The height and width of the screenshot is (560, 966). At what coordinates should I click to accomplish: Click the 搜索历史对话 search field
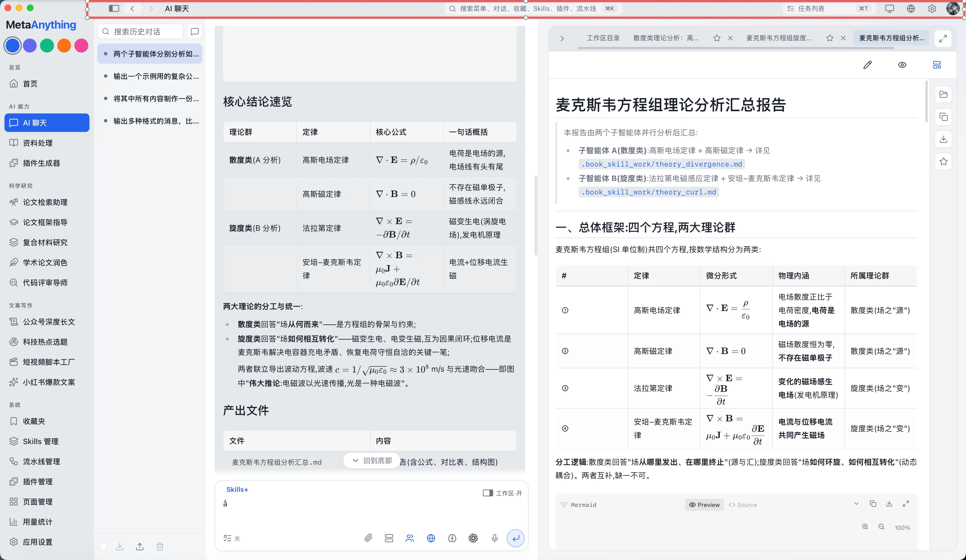141,31
